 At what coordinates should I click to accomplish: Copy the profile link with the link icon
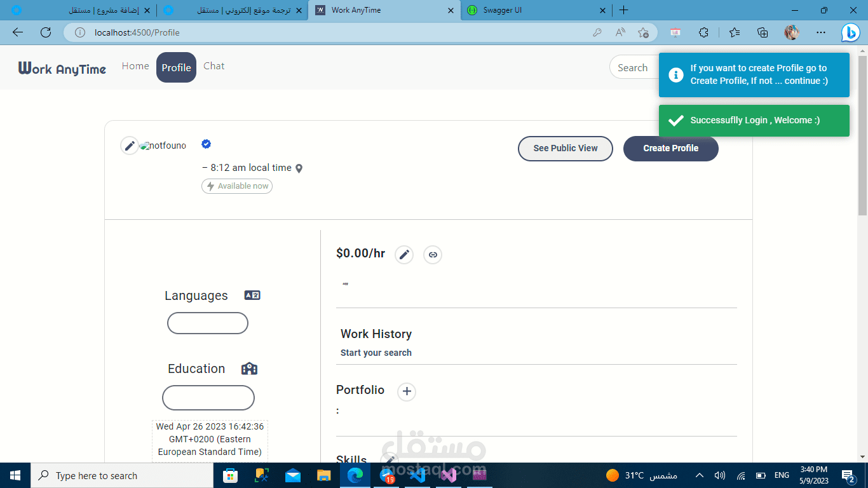point(433,255)
